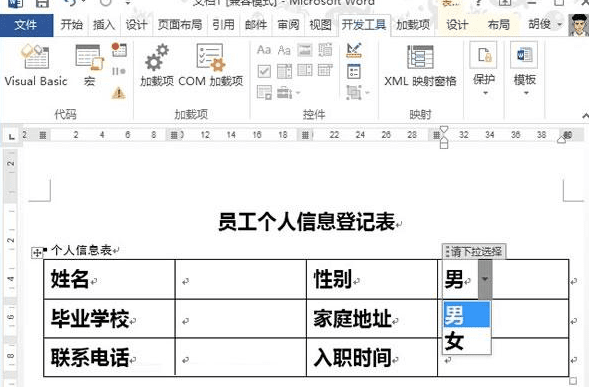589x387 pixels.
Task: Open the 设计 tab next to 插入
Action: point(136,25)
